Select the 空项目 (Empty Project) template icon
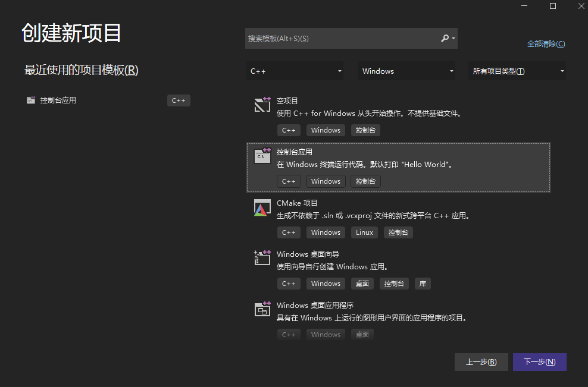 262,105
